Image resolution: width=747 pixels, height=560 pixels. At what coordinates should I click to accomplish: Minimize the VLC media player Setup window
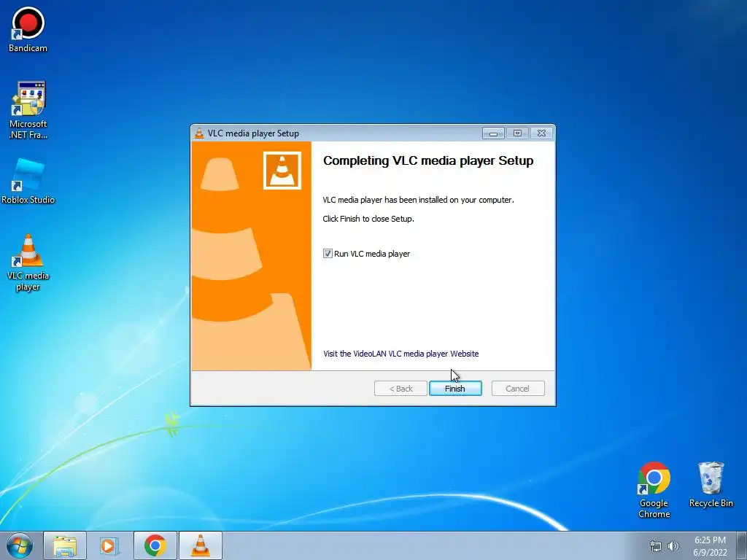(x=493, y=133)
